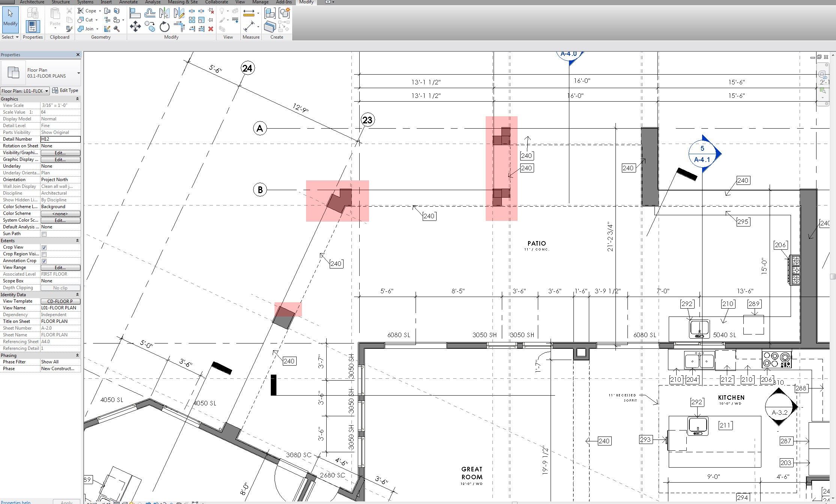Click Edit for Graphic Display Options
The height and width of the screenshot is (504, 836).
60,160
